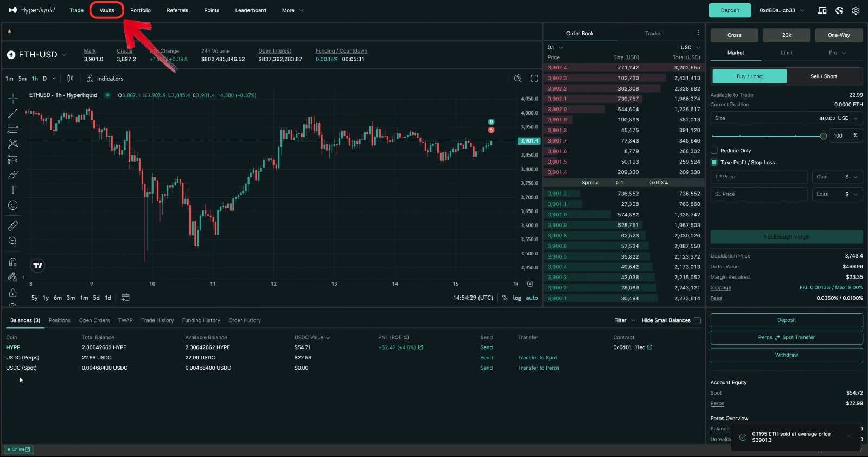Open the global settings gear icon
The width and height of the screenshot is (868, 457).
tap(856, 10)
